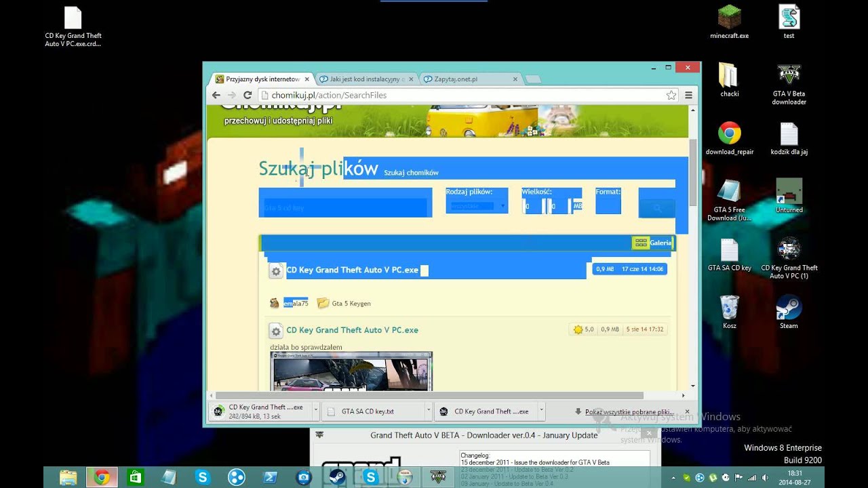Click 'Szukaj chomików' link
868x488 pixels.
click(x=411, y=173)
